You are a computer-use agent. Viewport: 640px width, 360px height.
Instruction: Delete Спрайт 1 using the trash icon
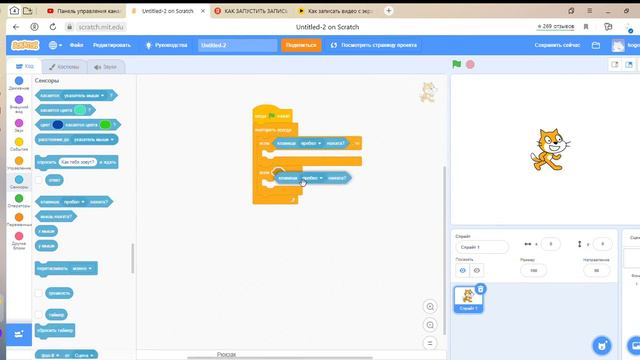click(480, 289)
